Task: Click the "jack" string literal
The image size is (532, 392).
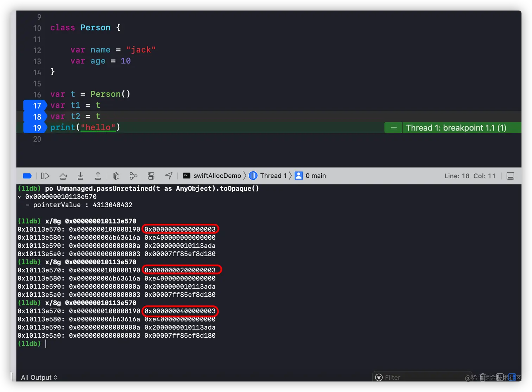Action: pos(141,50)
